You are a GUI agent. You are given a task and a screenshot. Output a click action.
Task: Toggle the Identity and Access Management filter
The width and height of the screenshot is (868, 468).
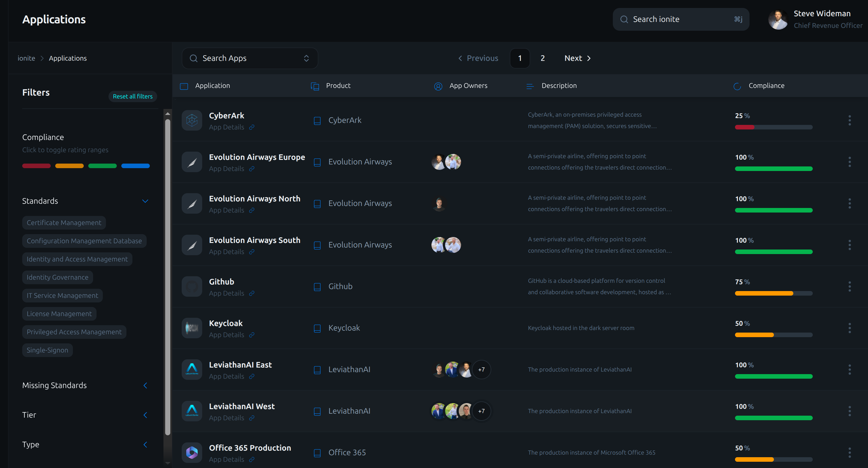pos(77,259)
